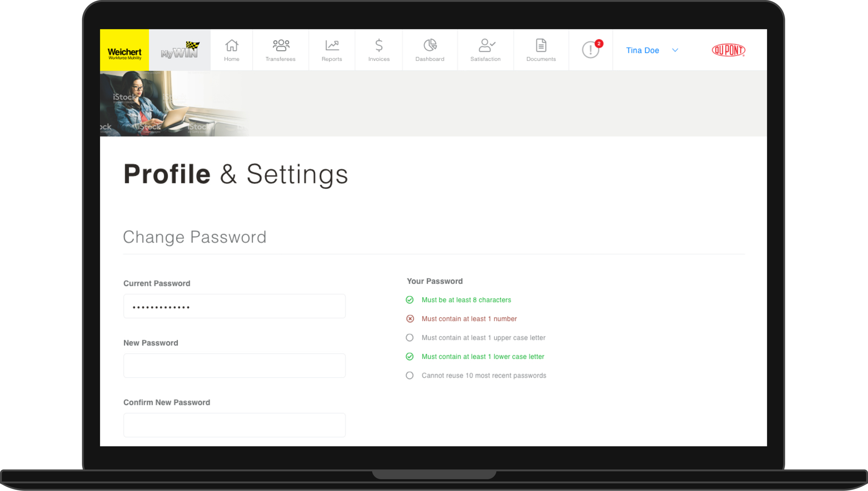Click the red X beside number rule

410,319
